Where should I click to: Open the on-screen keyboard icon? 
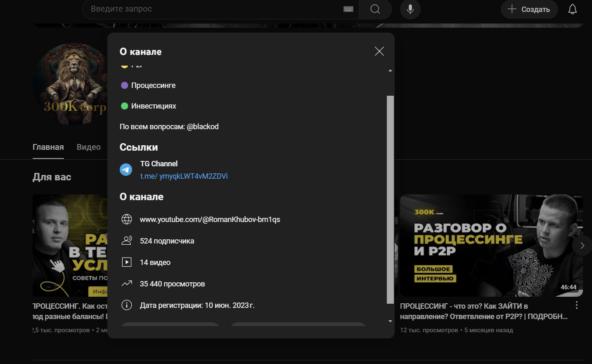click(x=348, y=9)
